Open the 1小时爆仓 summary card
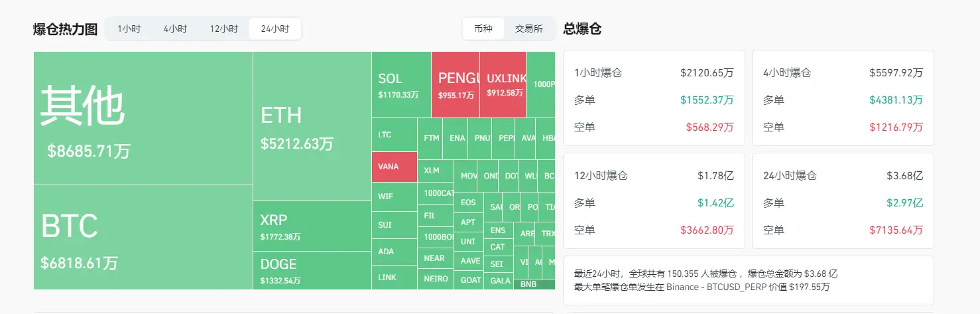 tap(653, 98)
